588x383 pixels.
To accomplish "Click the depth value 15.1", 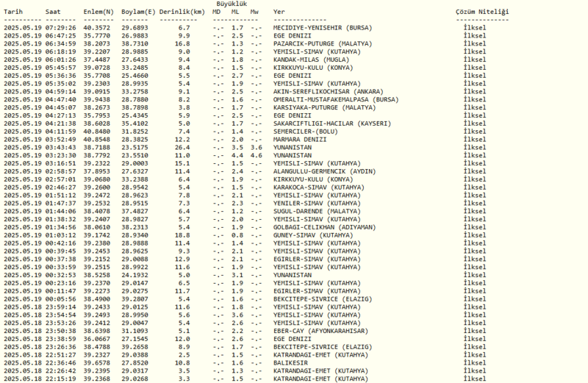I will point(182,163).
